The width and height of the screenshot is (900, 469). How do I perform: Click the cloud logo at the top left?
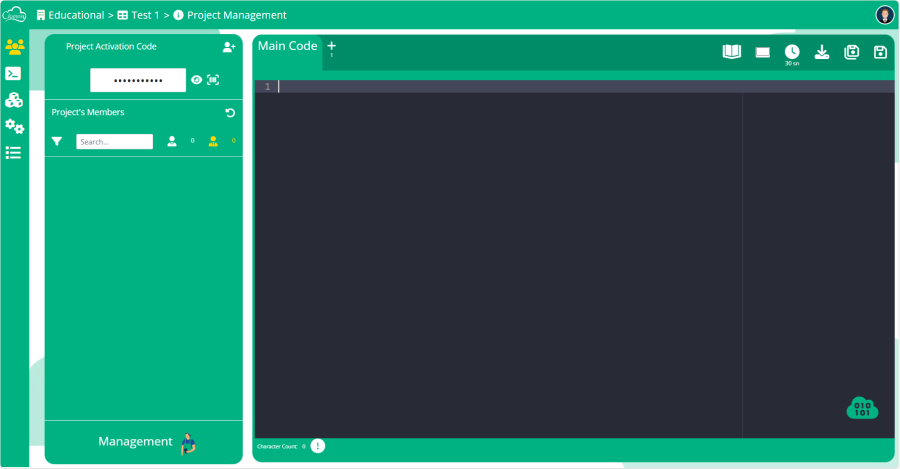point(14,14)
